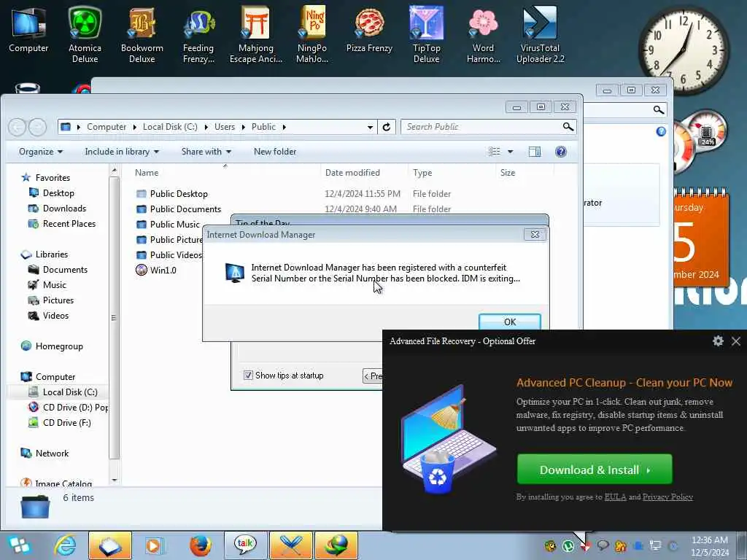Image resolution: width=747 pixels, height=560 pixels.
Task: Expand chevron after Public in breadcrumb
Action: 284,127
